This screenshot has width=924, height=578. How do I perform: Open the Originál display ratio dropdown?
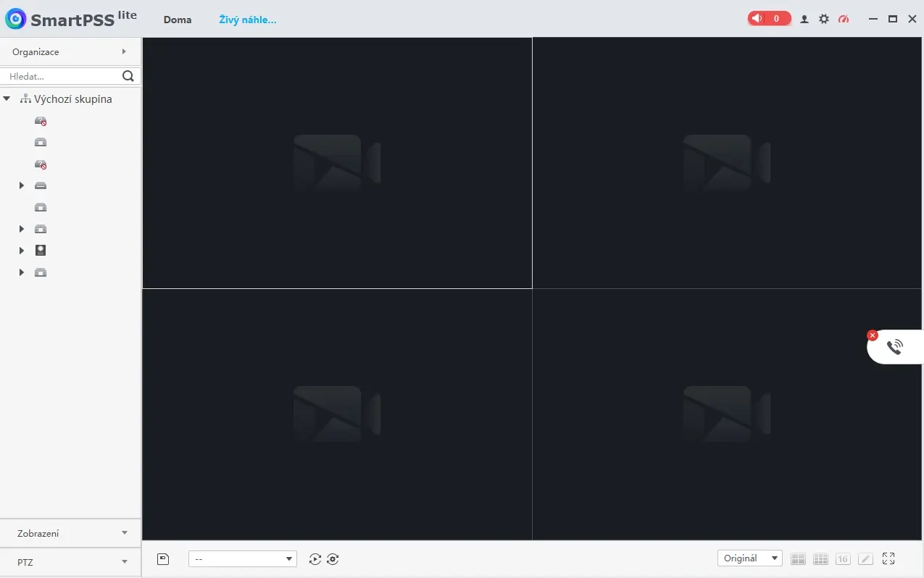point(749,558)
